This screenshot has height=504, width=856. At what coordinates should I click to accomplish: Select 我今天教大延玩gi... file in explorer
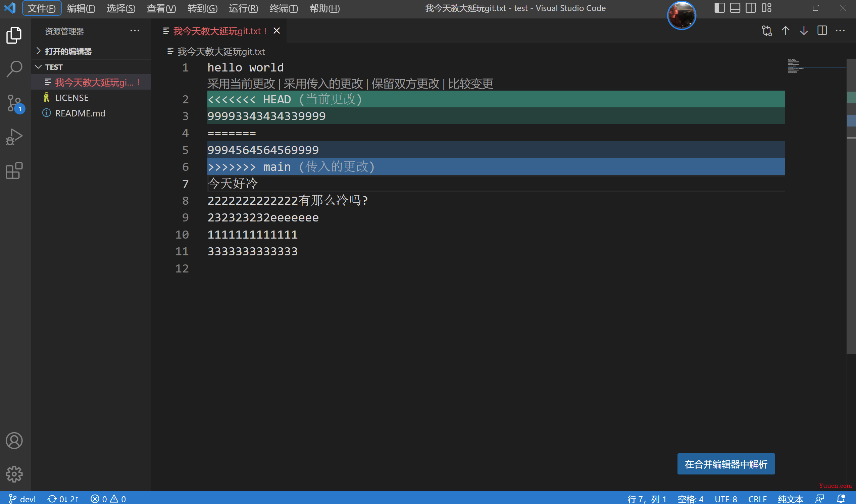pyautogui.click(x=91, y=82)
